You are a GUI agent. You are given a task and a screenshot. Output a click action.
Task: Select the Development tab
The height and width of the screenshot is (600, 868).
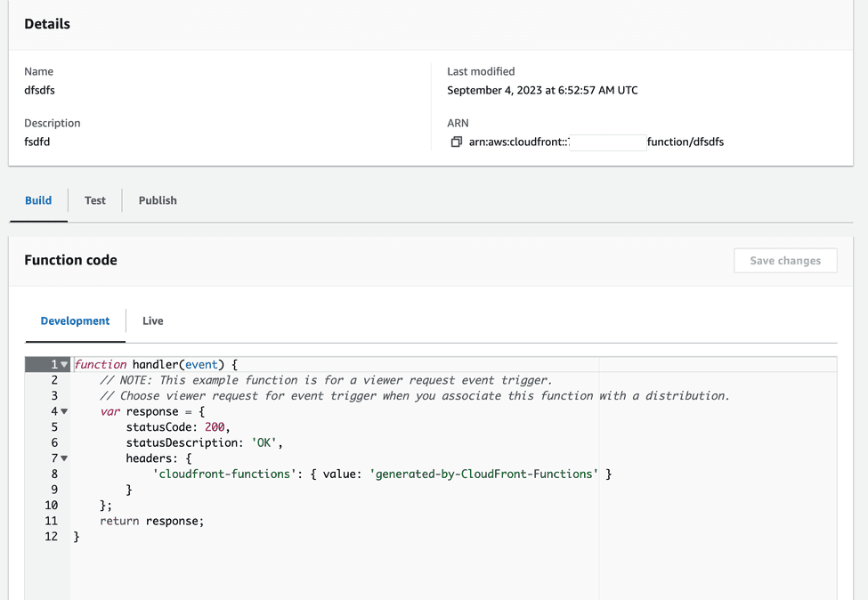tap(75, 320)
